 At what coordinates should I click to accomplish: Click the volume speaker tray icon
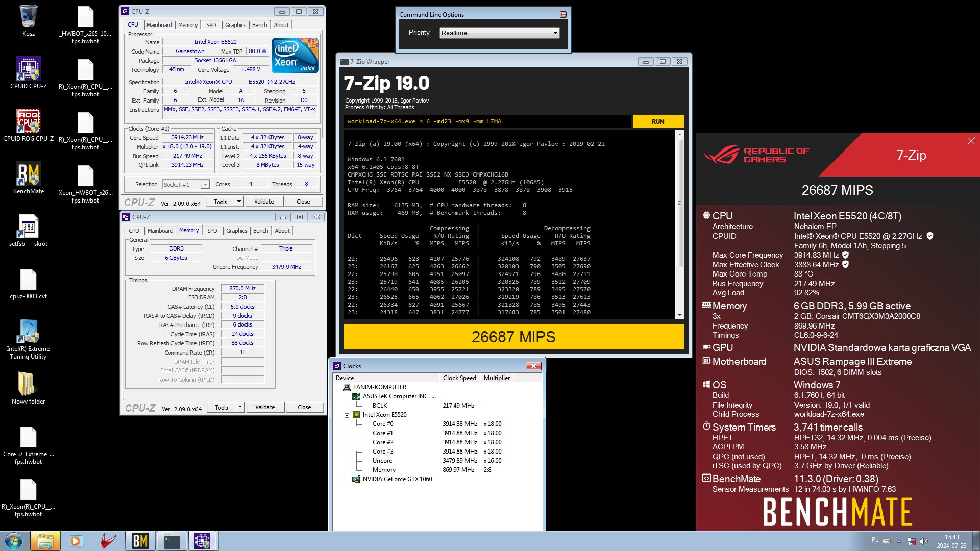coord(924,541)
